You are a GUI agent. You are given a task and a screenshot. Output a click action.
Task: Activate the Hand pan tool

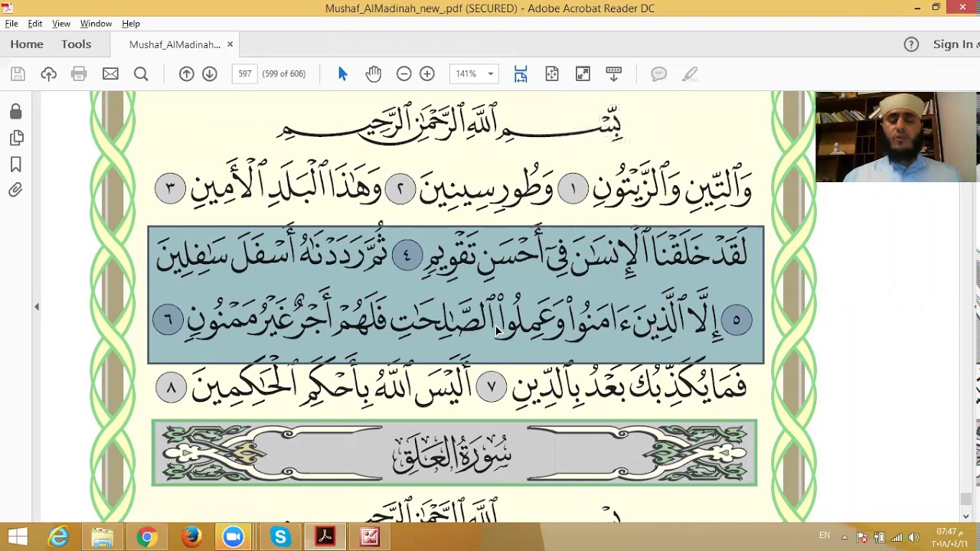(x=373, y=73)
